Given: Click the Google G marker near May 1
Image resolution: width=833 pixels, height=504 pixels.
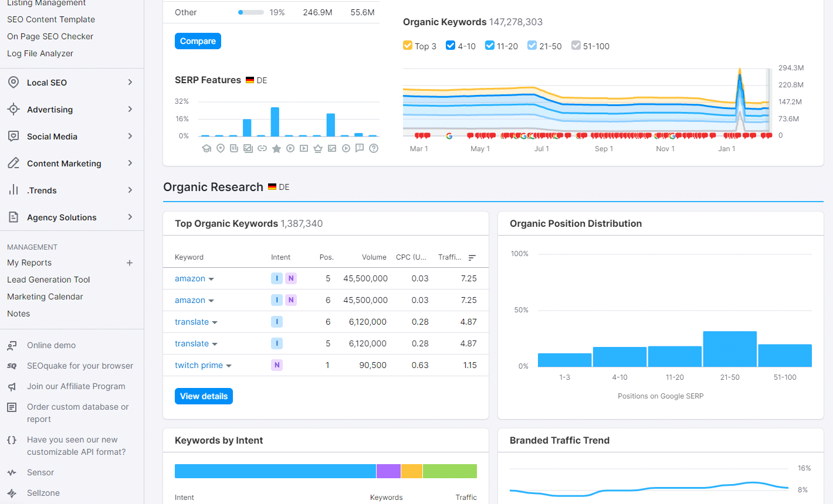Looking at the screenshot, I should pyautogui.click(x=449, y=135).
